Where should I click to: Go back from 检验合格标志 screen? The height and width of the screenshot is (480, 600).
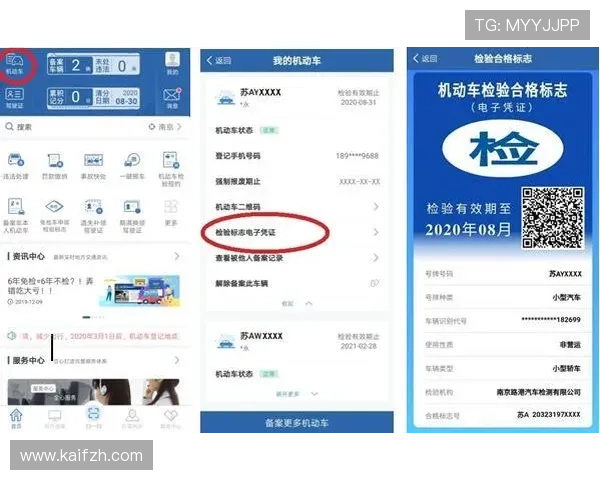coord(425,59)
